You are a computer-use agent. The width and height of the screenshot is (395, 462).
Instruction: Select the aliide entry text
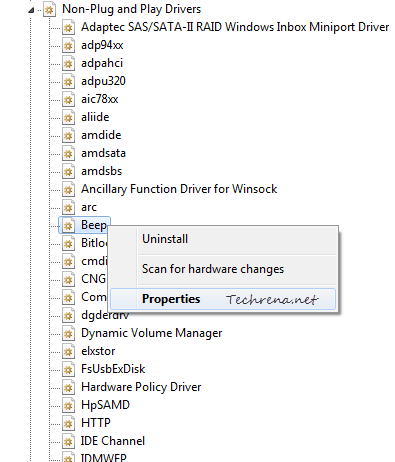(95, 117)
